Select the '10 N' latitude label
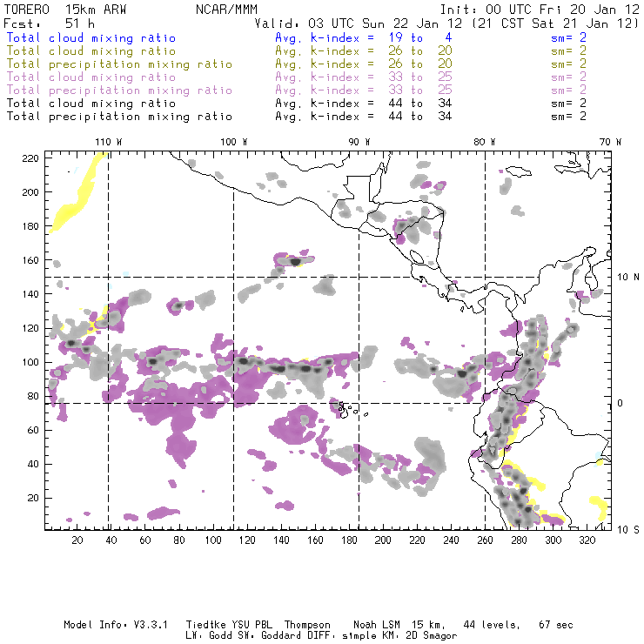Image resolution: width=644 pixels, height=644 pixels. [628, 278]
